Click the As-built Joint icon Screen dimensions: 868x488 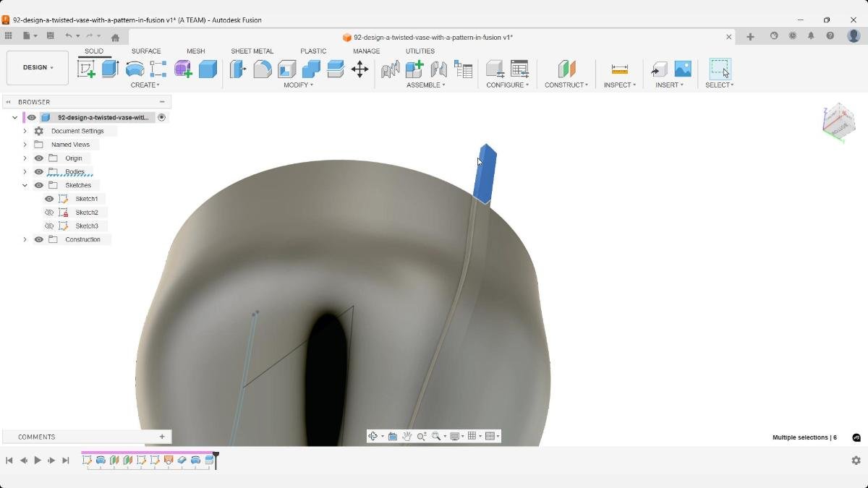(x=439, y=69)
